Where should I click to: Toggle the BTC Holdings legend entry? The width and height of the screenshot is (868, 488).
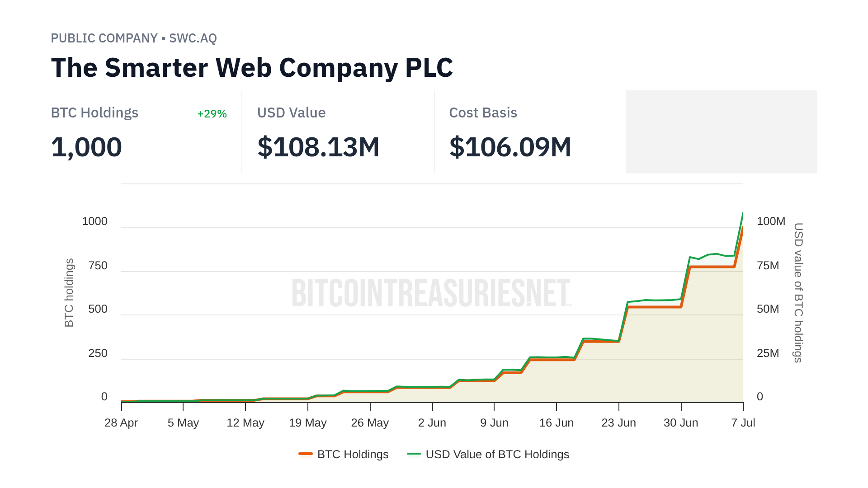[x=353, y=454]
